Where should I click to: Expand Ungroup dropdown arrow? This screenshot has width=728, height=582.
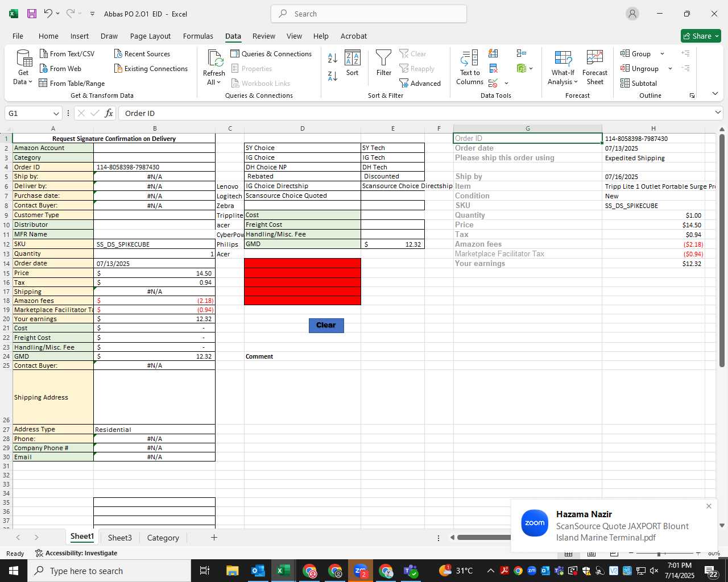[x=670, y=69]
